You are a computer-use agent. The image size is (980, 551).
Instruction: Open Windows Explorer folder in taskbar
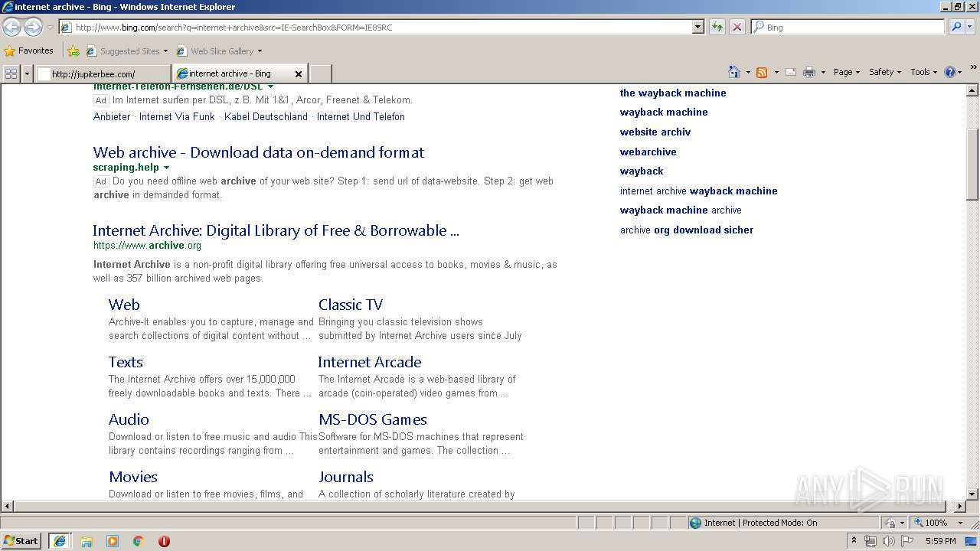click(x=87, y=541)
